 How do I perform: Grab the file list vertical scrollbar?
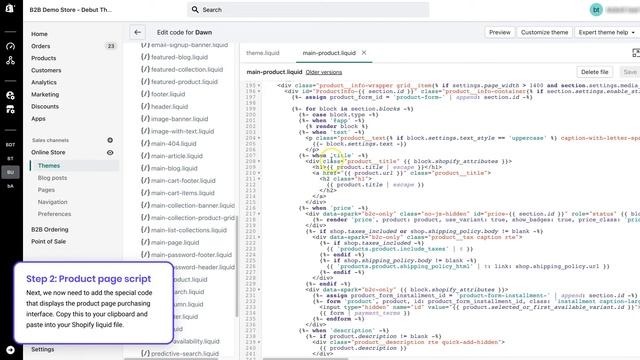(237, 265)
